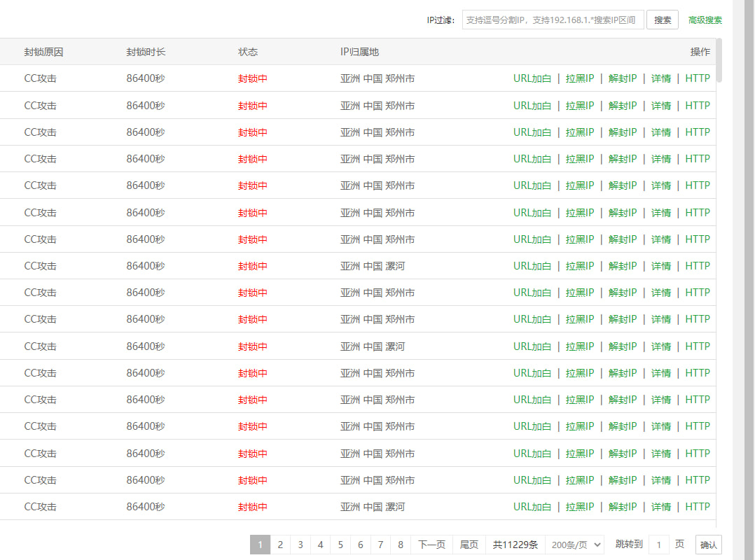
Task: Click the 下一页 next page button
Action: coord(431,545)
